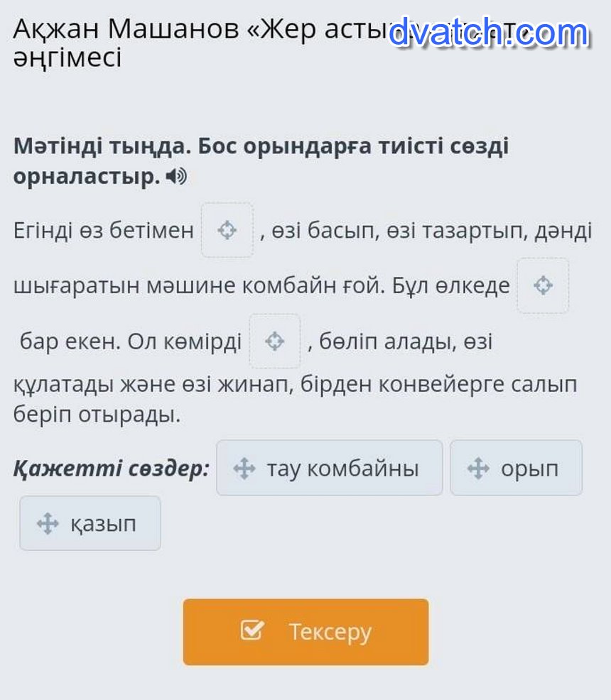Click the checkmark icon on the Тексеру button
The image size is (611, 700).
[252, 630]
